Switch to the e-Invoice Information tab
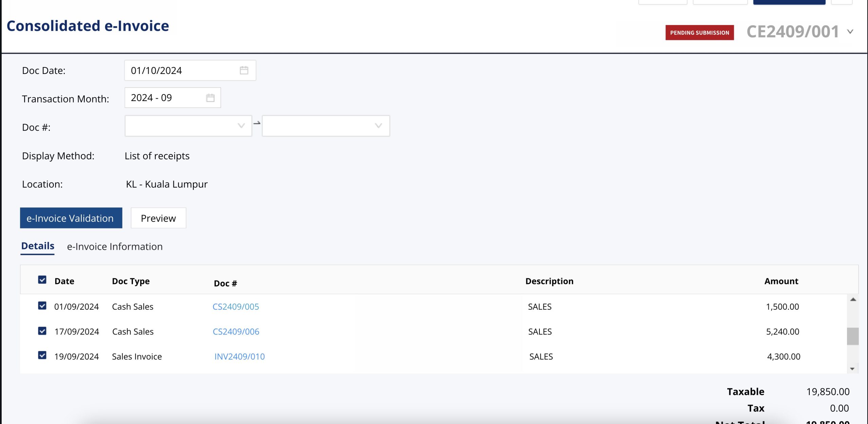The image size is (868, 424). (115, 246)
